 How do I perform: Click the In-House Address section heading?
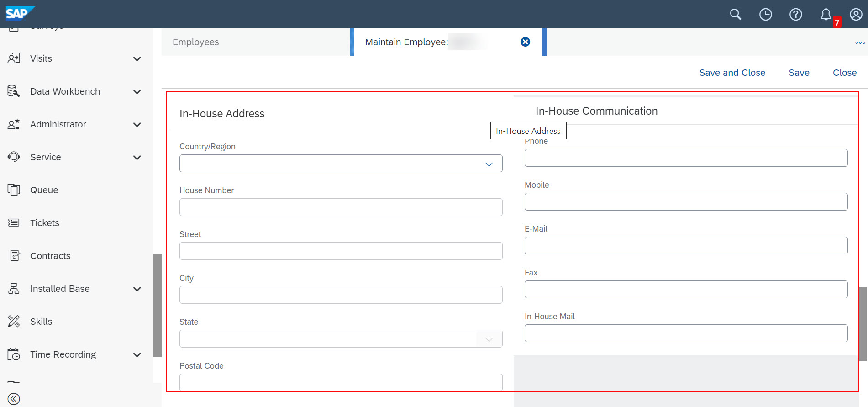pos(222,114)
